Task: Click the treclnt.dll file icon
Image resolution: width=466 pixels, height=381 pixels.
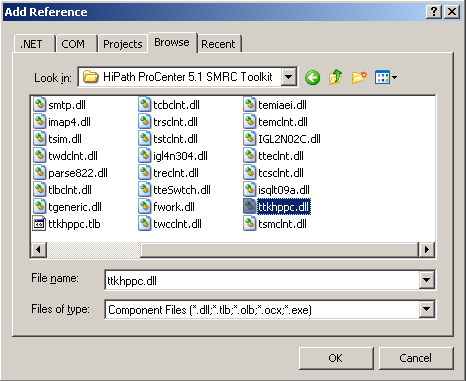Action: (x=144, y=172)
